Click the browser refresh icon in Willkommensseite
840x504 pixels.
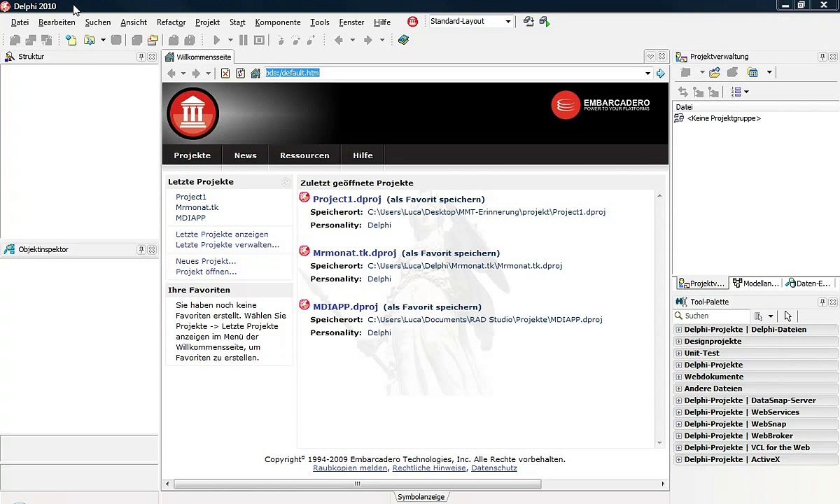coord(240,73)
